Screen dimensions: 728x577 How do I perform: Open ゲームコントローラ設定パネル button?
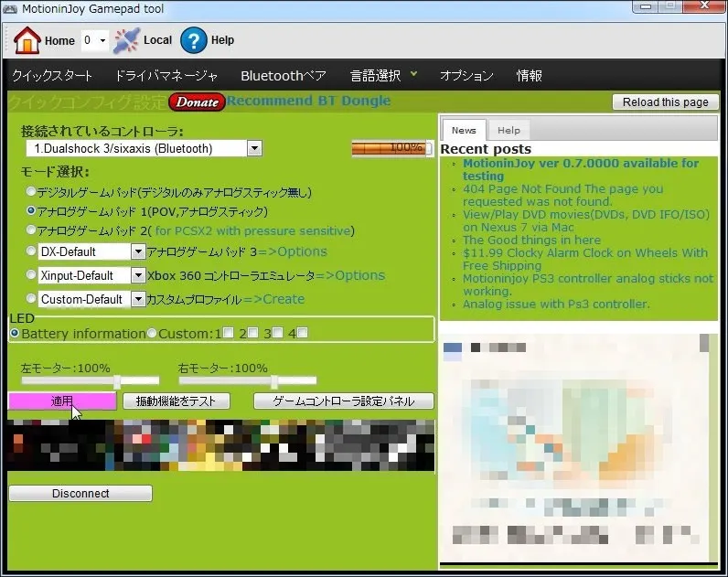pos(344,401)
